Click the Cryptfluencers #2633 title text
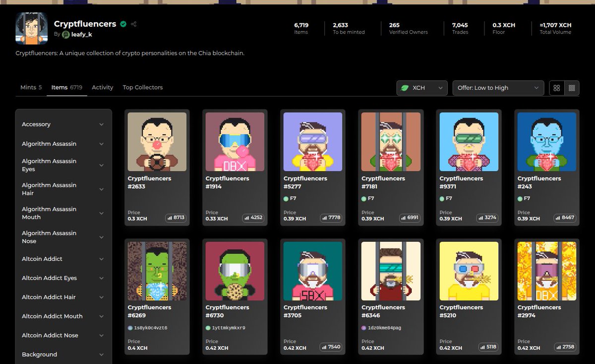The width and height of the screenshot is (595, 364). [150, 182]
